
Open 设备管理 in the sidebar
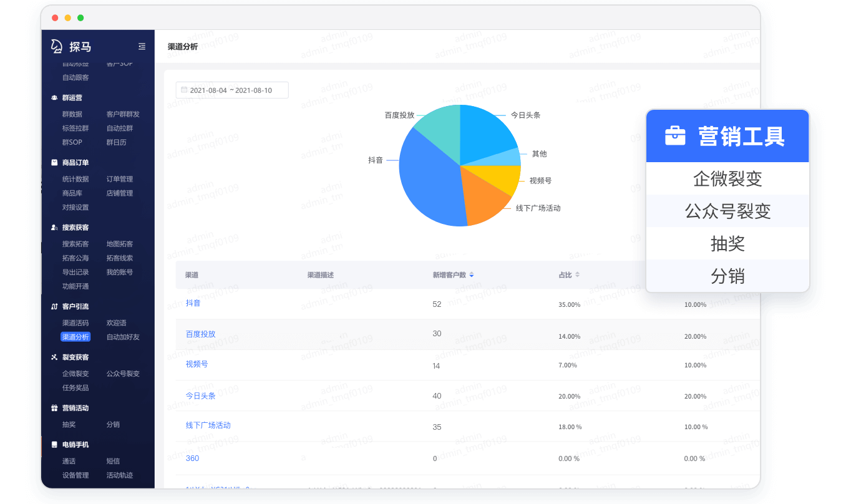[x=75, y=475]
